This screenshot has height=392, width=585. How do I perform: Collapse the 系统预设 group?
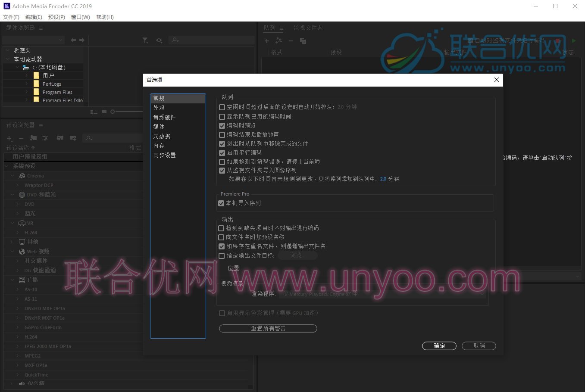coord(7,166)
